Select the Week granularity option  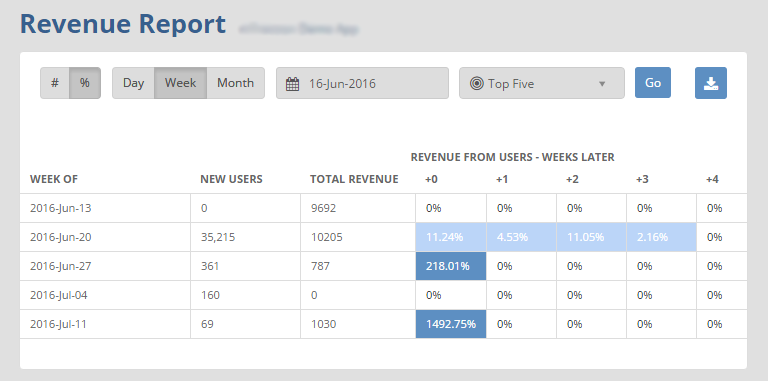(x=180, y=83)
